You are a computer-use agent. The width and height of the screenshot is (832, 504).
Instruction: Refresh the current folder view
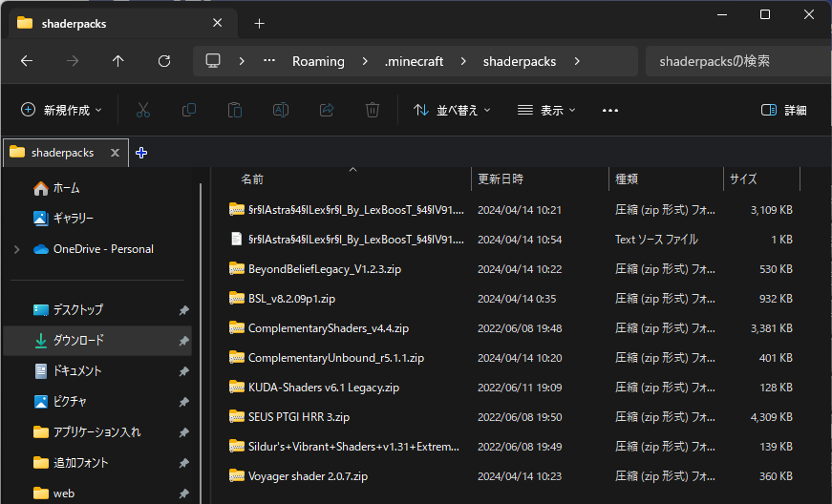tap(164, 61)
